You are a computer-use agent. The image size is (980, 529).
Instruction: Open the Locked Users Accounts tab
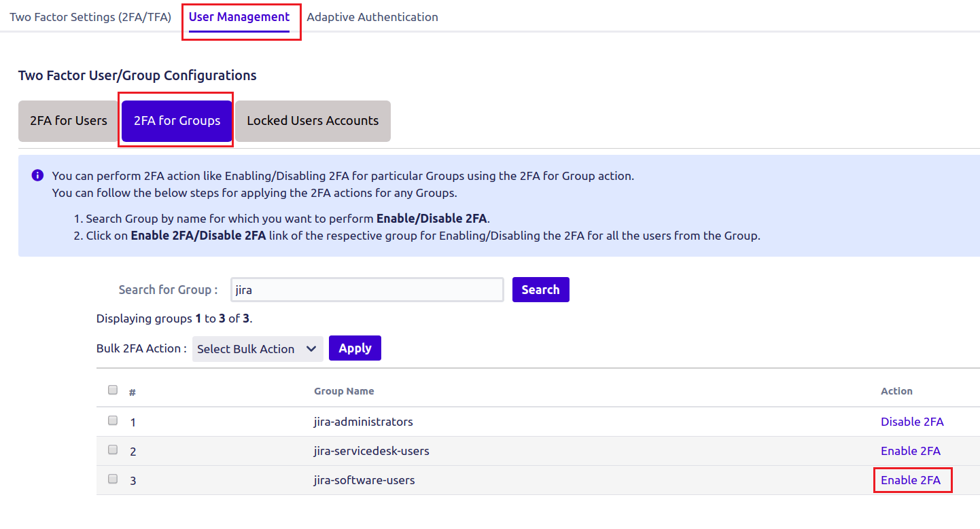tap(313, 121)
